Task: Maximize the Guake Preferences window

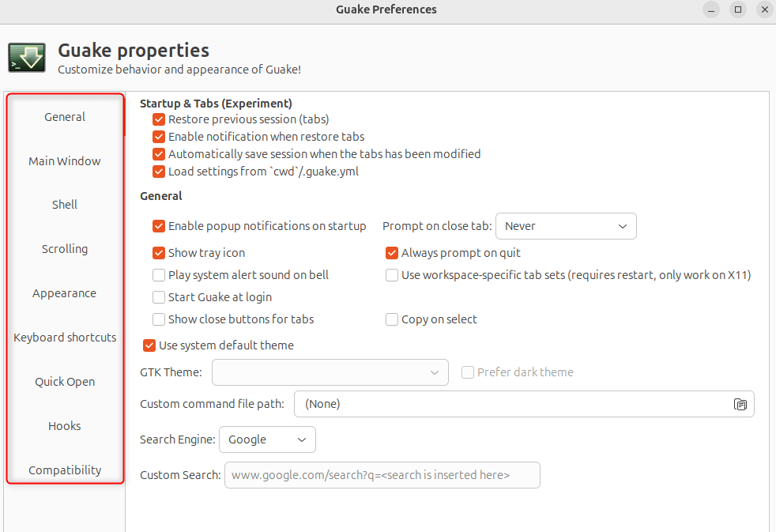Action: pos(738,9)
